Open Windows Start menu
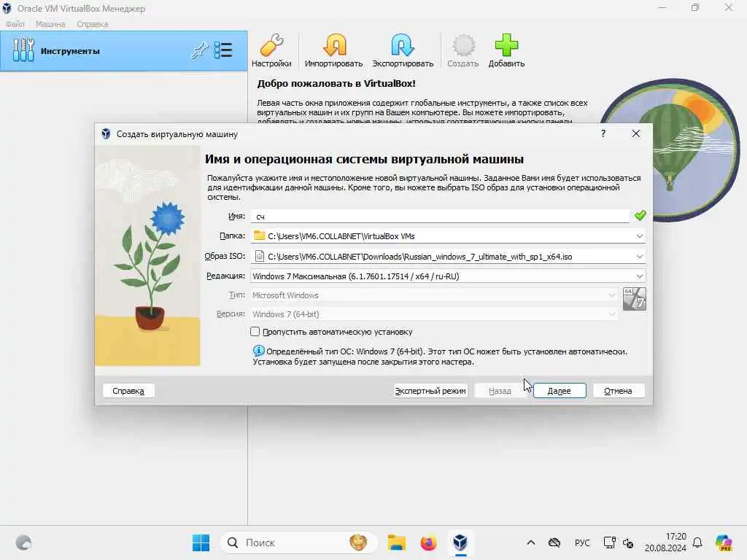747x560 pixels. [201, 542]
